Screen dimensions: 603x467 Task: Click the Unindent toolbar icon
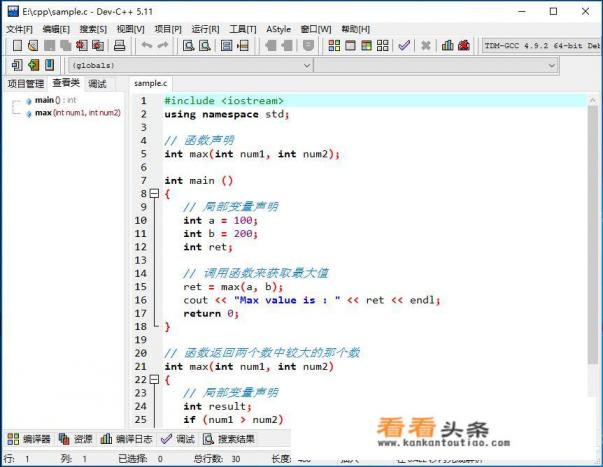pyautogui.click(x=287, y=45)
